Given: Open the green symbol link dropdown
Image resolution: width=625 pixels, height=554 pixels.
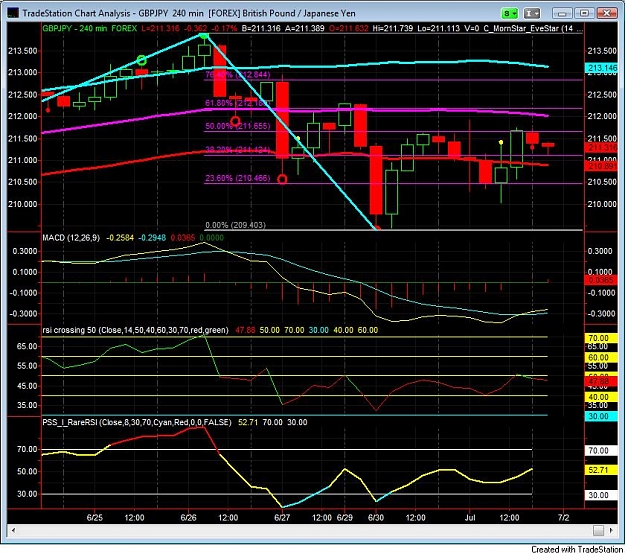Looking at the screenshot, I should 509,14.
